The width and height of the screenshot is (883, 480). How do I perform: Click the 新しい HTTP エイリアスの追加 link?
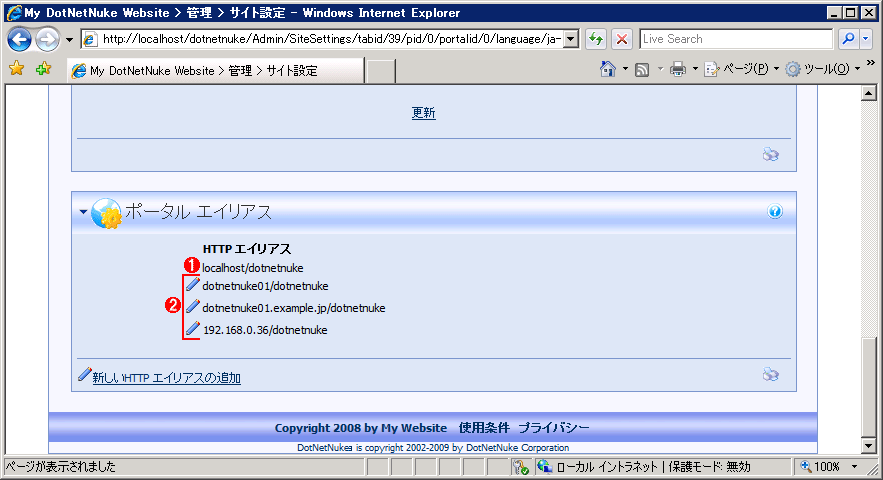click(x=167, y=377)
